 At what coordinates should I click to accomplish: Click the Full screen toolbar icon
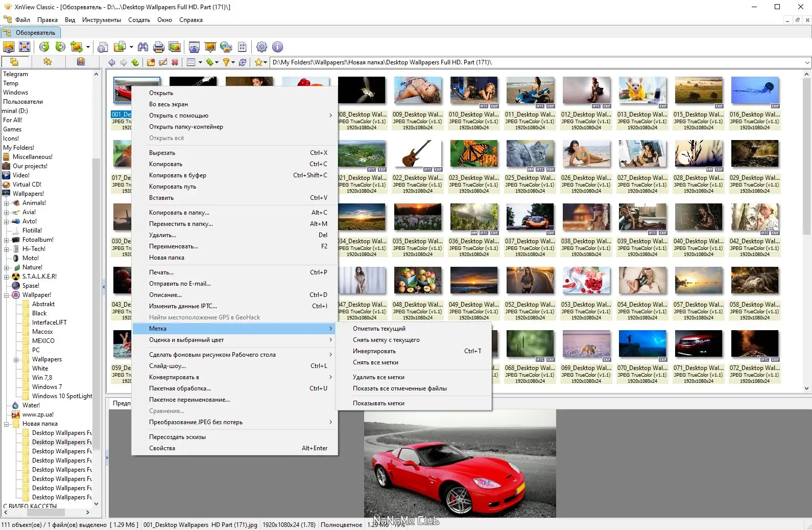click(25, 47)
